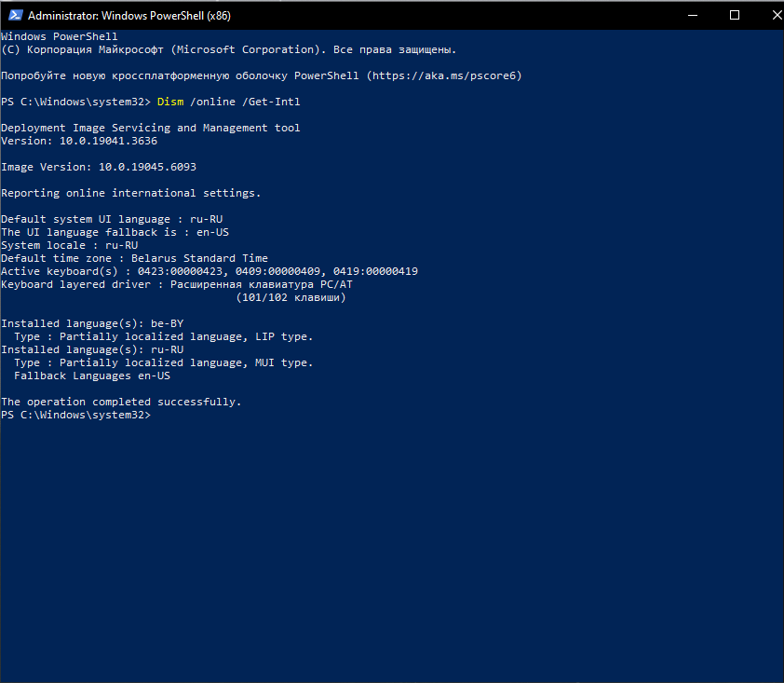Click 'The UI language fallback is : en-US' line
The height and width of the screenshot is (683, 784).
(x=115, y=232)
